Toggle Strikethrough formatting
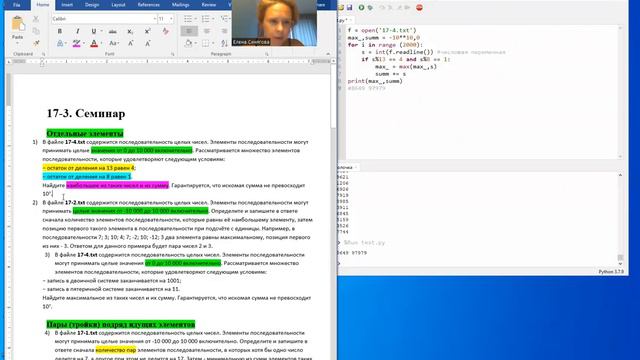Image resolution: width=640 pixels, height=360 pixels. point(113,31)
